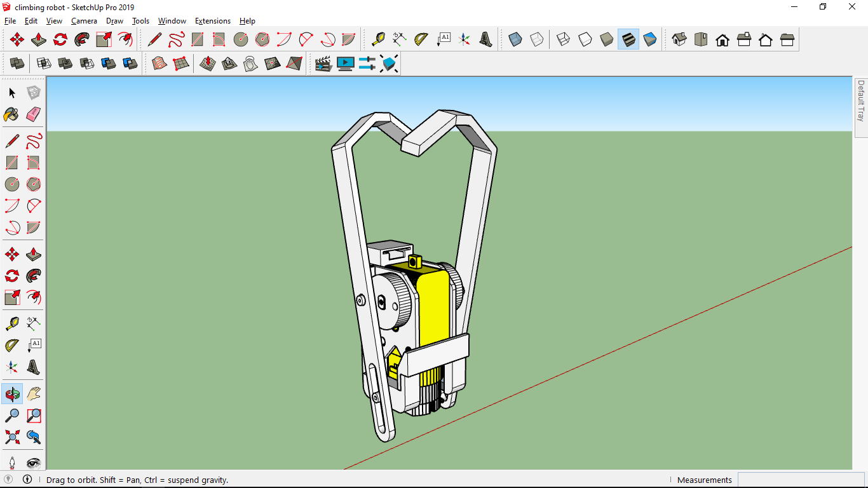Screen dimensions: 868x488
Task: Enable Wireframe face style
Action: click(564, 39)
